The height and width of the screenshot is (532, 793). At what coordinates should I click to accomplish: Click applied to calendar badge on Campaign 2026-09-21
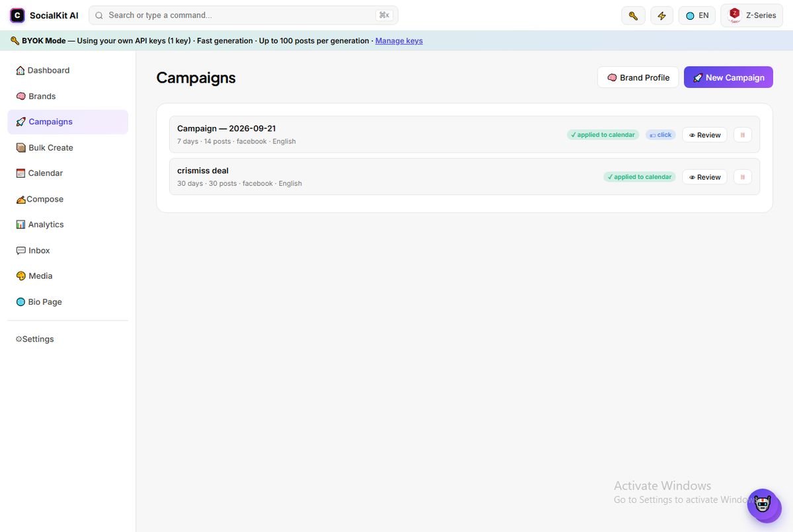(603, 135)
